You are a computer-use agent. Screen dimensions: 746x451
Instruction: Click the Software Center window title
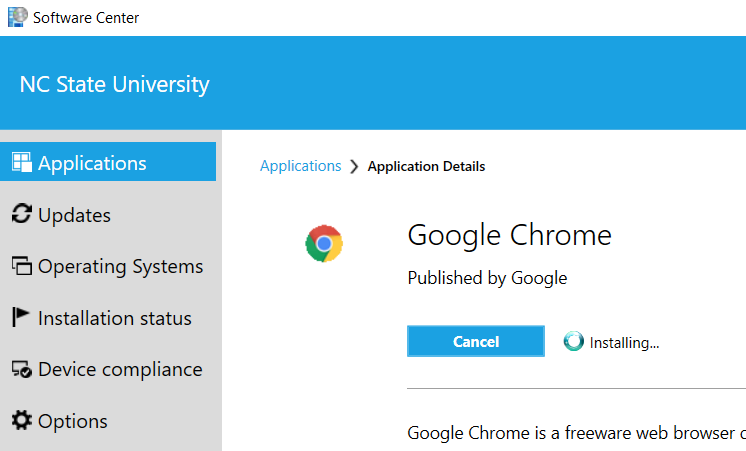click(x=86, y=18)
